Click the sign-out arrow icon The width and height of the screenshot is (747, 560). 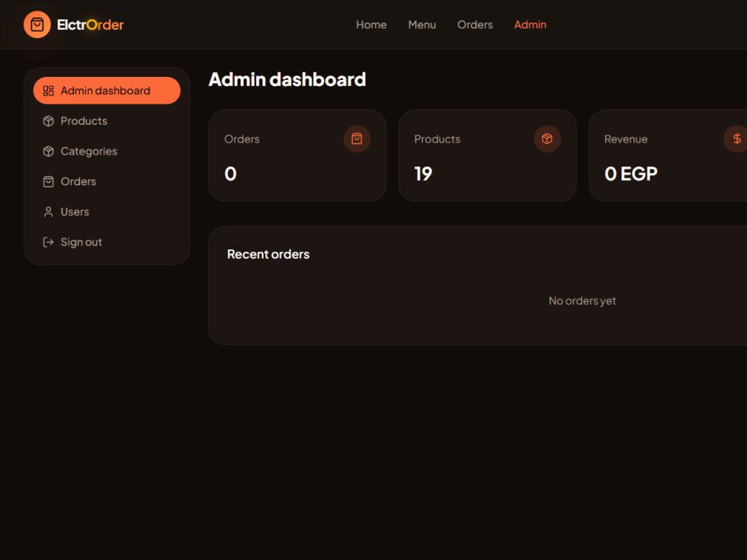49,242
